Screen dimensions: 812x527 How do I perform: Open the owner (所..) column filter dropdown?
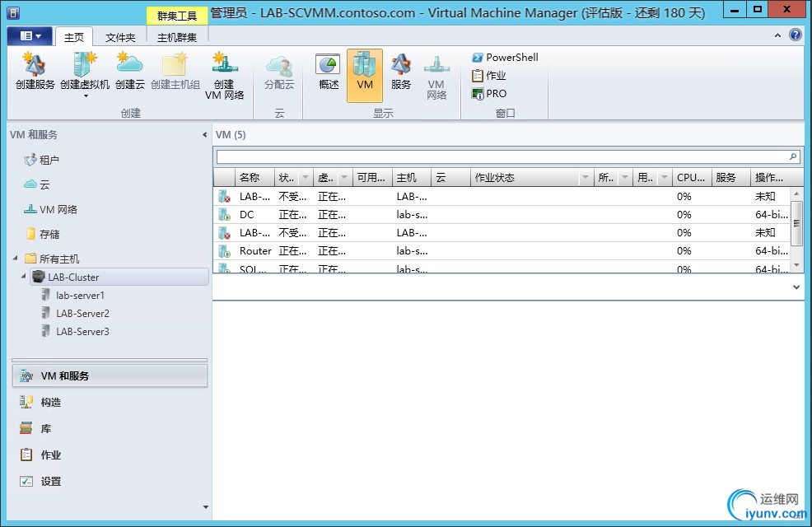click(625, 178)
